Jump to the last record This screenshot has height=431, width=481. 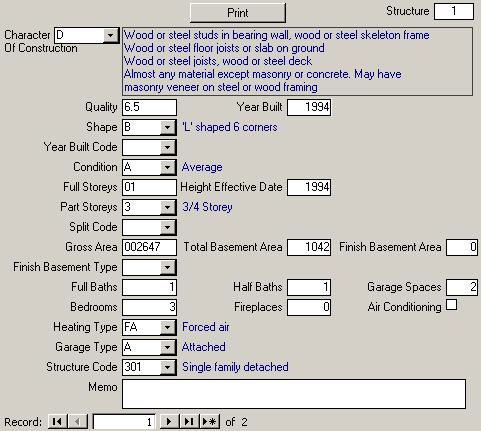tap(189, 422)
